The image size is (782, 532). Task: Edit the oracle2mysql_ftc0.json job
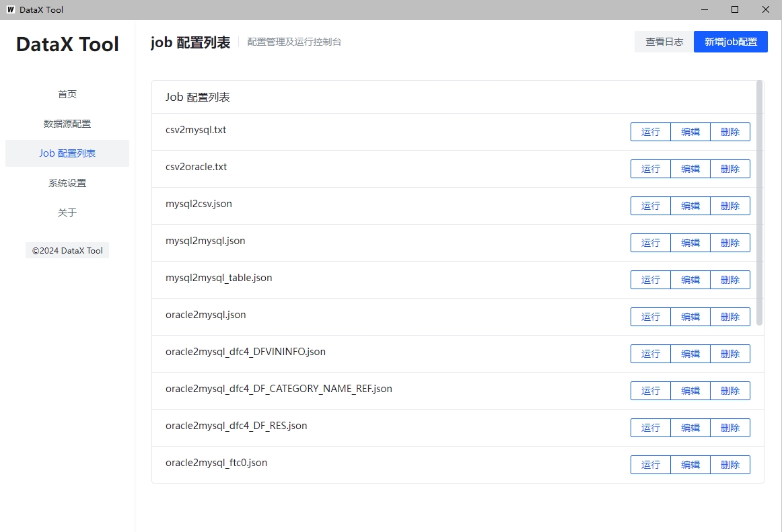coord(690,465)
